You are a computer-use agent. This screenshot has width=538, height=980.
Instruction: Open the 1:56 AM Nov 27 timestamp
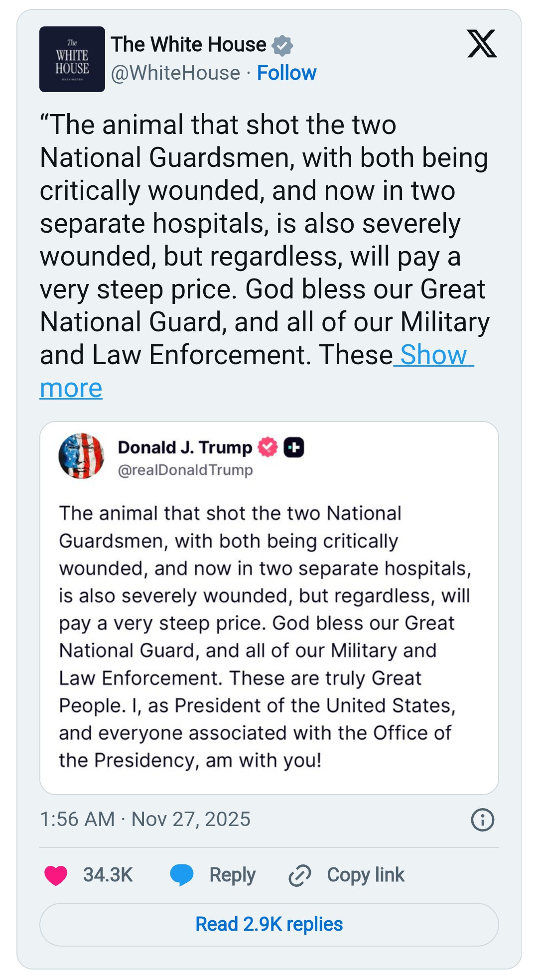[x=145, y=820]
